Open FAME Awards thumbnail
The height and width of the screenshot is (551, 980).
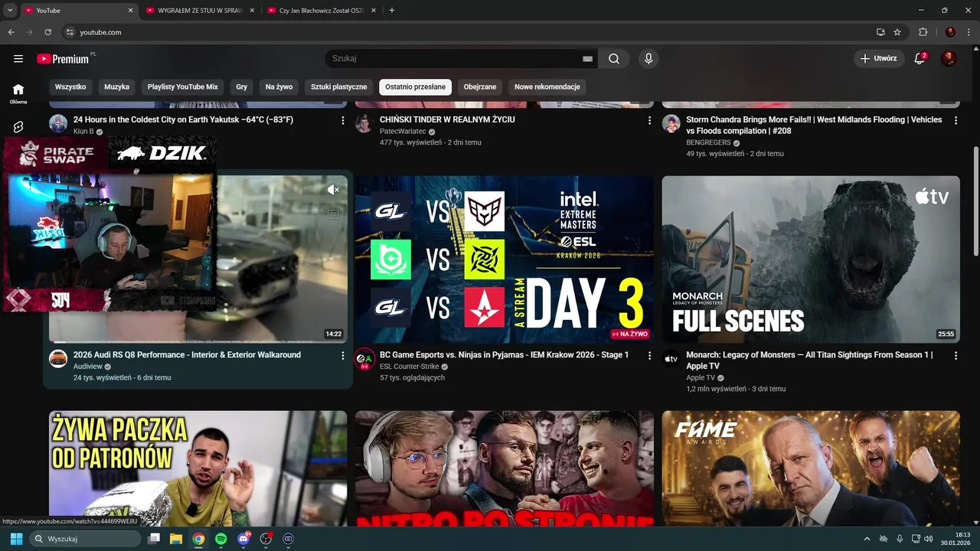811,468
